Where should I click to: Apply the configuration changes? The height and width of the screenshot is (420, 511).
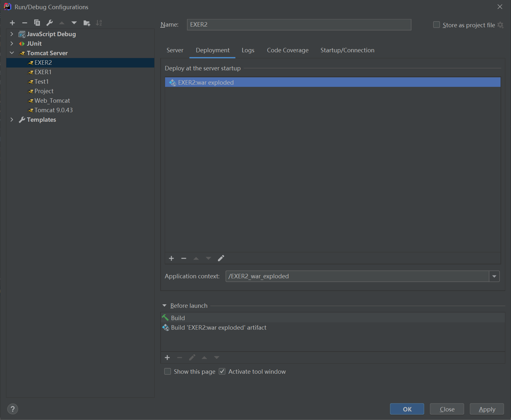tap(487, 409)
